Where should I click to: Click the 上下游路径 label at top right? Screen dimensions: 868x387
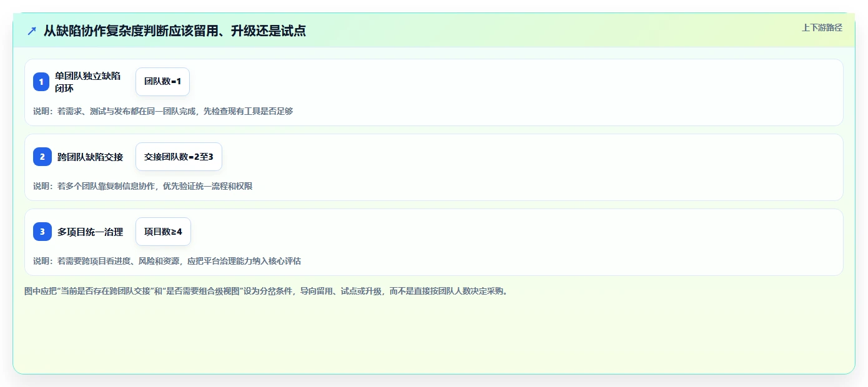822,27
